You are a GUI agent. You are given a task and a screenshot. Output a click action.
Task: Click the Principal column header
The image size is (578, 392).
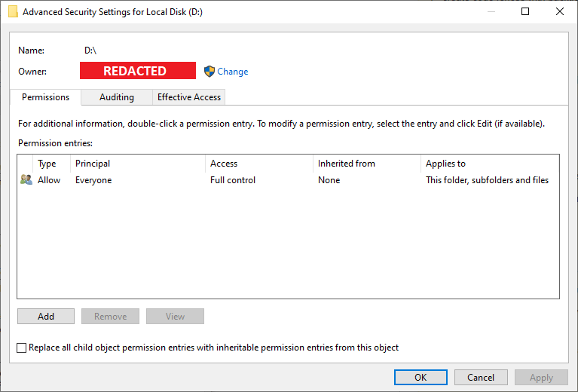point(93,164)
